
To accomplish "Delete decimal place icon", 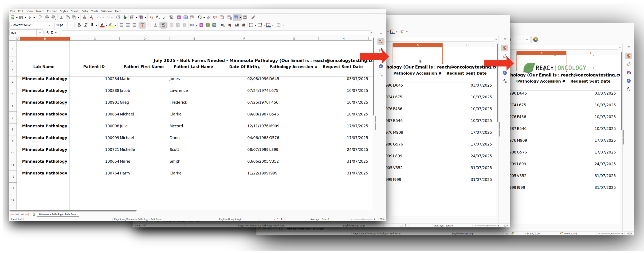I will tap(229, 25).
